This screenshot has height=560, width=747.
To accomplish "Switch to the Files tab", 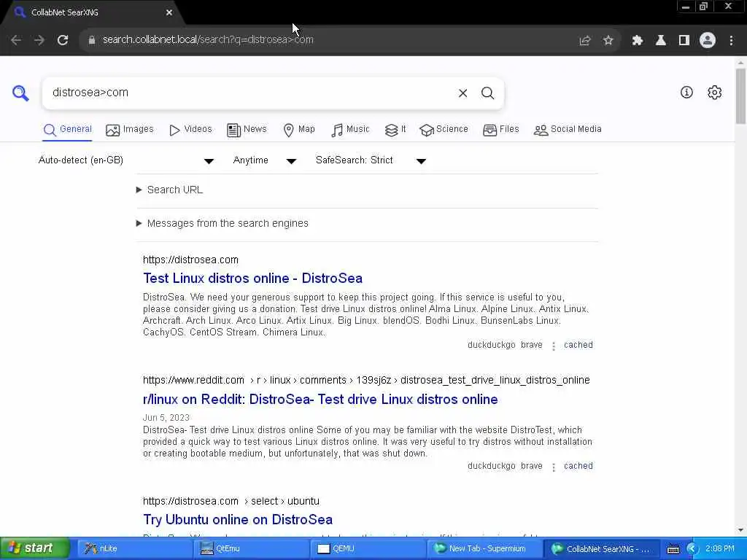I will pyautogui.click(x=500, y=130).
